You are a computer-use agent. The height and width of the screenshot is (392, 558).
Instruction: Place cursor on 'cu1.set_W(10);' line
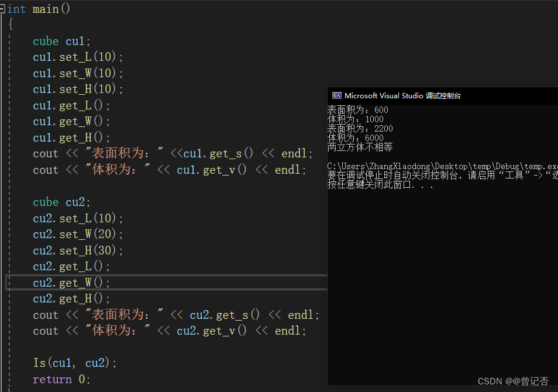[x=78, y=73]
